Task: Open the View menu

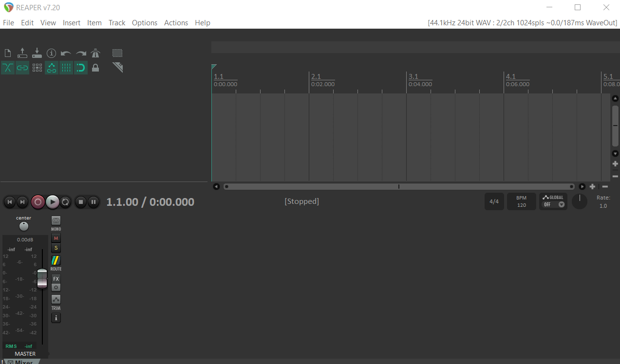Action: 48,23
